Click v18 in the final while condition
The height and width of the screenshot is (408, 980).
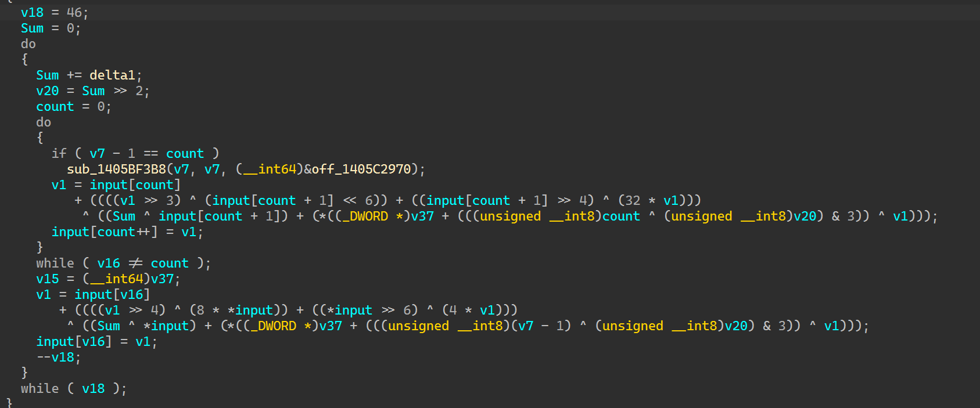pyautogui.click(x=93, y=388)
